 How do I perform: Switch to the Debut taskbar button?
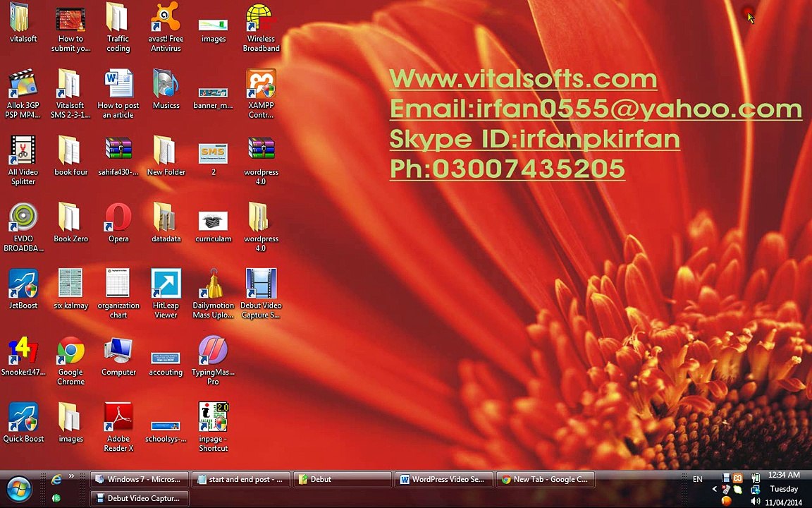point(343,480)
